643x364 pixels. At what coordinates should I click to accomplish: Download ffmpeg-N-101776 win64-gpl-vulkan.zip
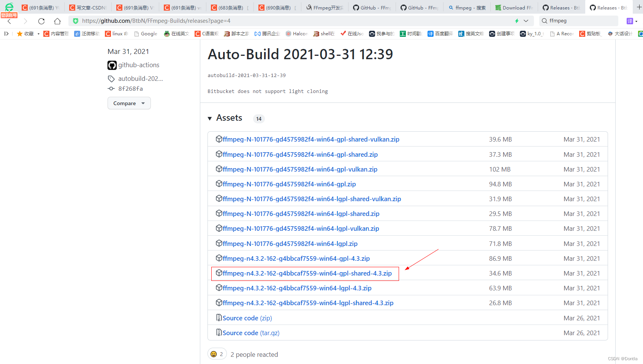pos(300,169)
